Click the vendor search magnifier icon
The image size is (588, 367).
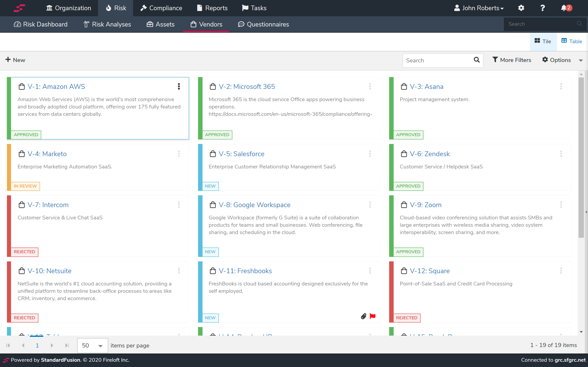[477, 60]
